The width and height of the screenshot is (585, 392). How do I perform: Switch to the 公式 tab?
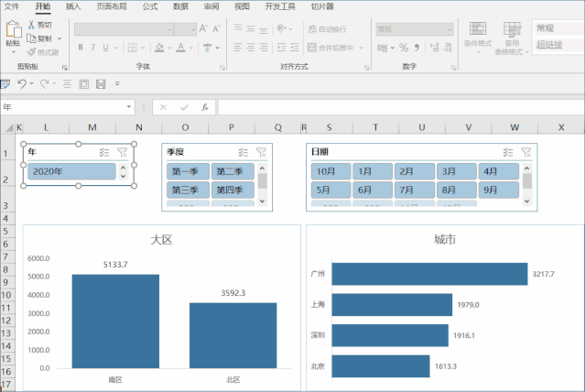pos(149,6)
